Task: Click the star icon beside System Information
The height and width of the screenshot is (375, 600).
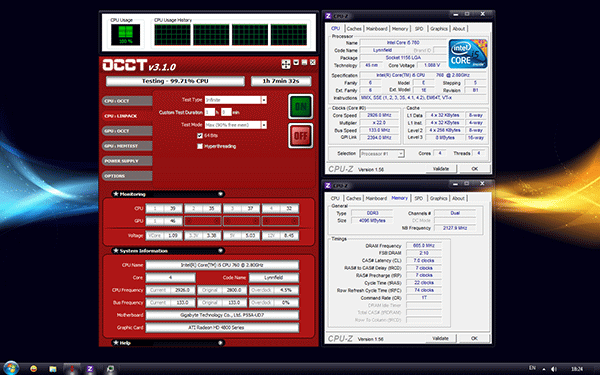Action: click(116, 251)
